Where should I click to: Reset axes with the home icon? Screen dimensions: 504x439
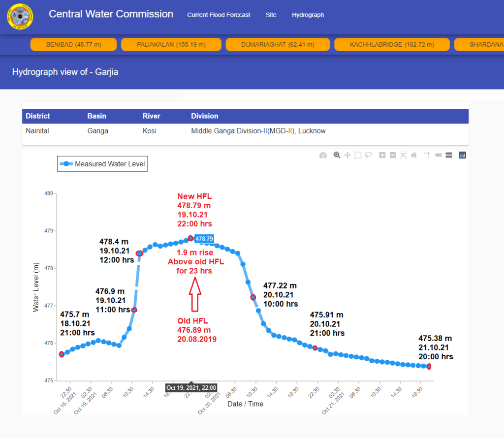pos(413,155)
